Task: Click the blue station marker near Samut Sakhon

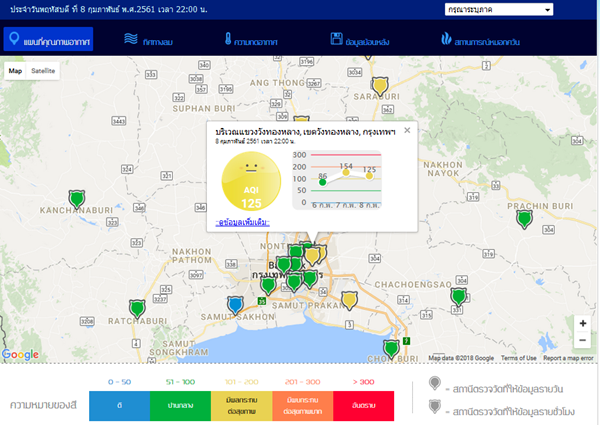Action: point(236,304)
